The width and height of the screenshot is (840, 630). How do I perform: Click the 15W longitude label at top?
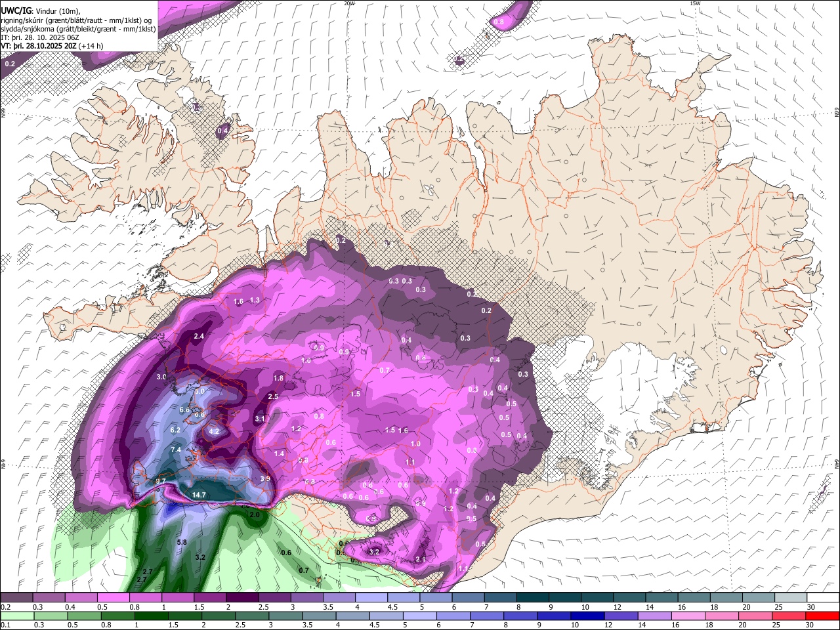(695, 3)
